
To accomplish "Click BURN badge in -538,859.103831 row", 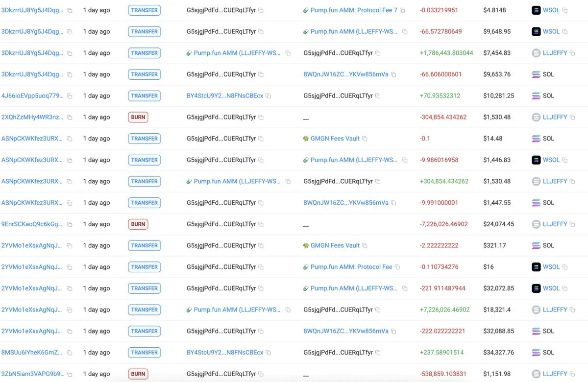I will [x=138, y=374].
